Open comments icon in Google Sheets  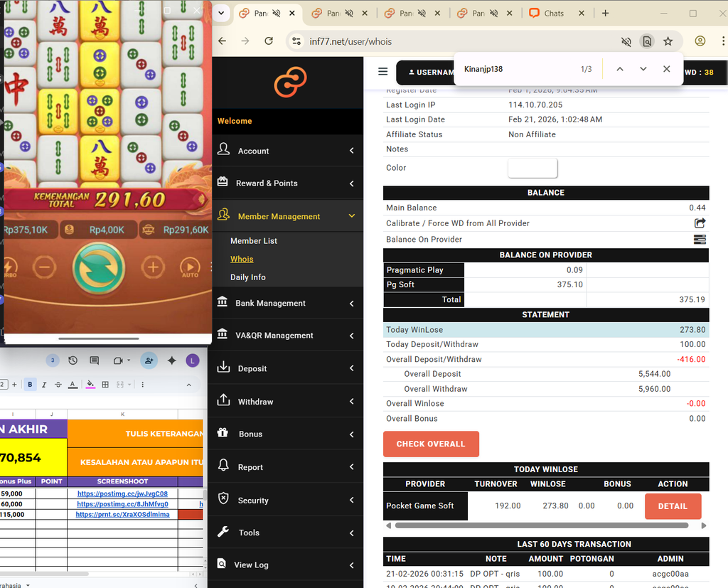[95, 360]
